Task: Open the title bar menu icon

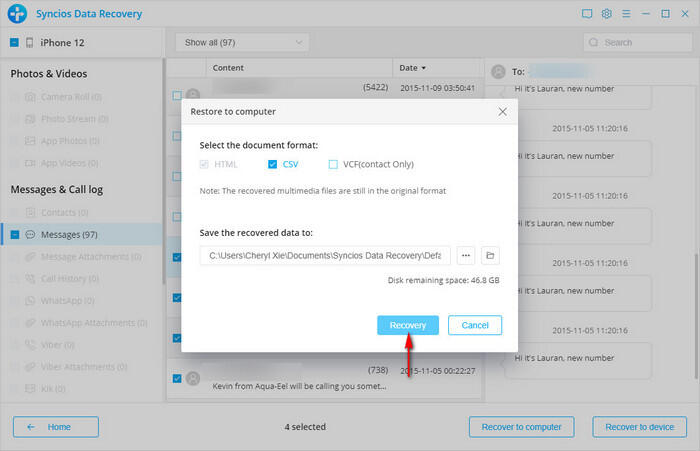Action: [626, 14]
